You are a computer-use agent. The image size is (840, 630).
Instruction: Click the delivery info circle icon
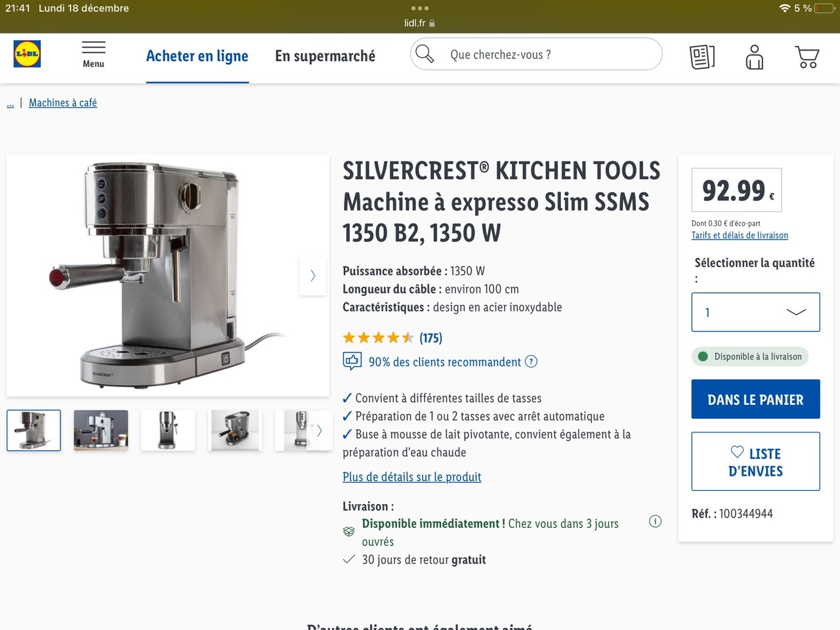click(655, 521)
